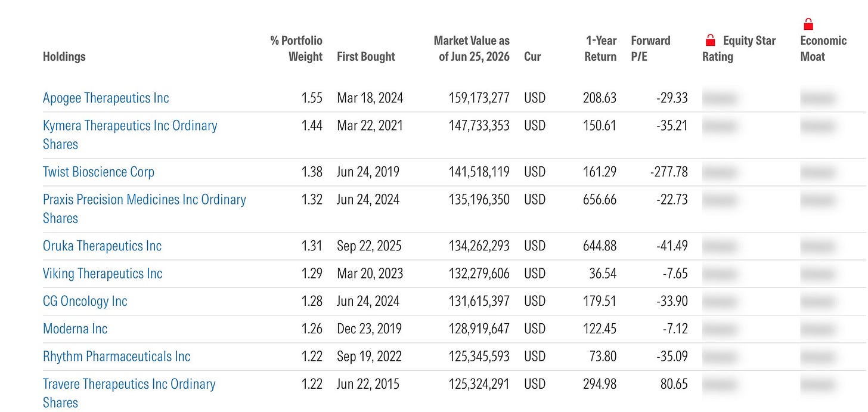This screenshot has height=412, width=868.
Task: Open the Rhythm Pharmaceuticals Inc link
Action: 116,357
